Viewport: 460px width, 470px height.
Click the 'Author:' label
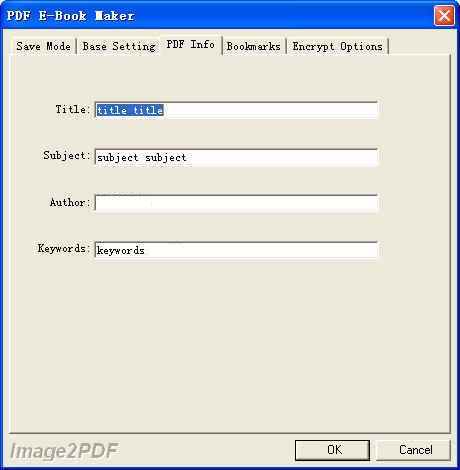pos(70,202)
